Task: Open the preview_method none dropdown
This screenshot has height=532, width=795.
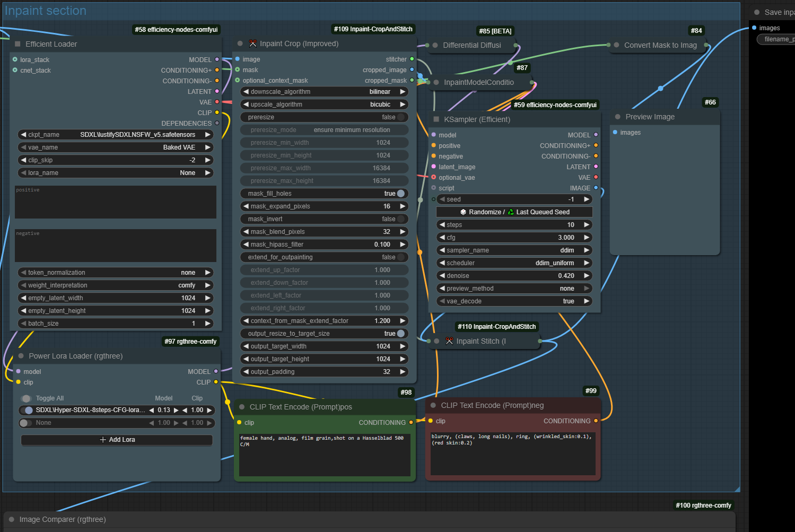Action: point(514,289)
